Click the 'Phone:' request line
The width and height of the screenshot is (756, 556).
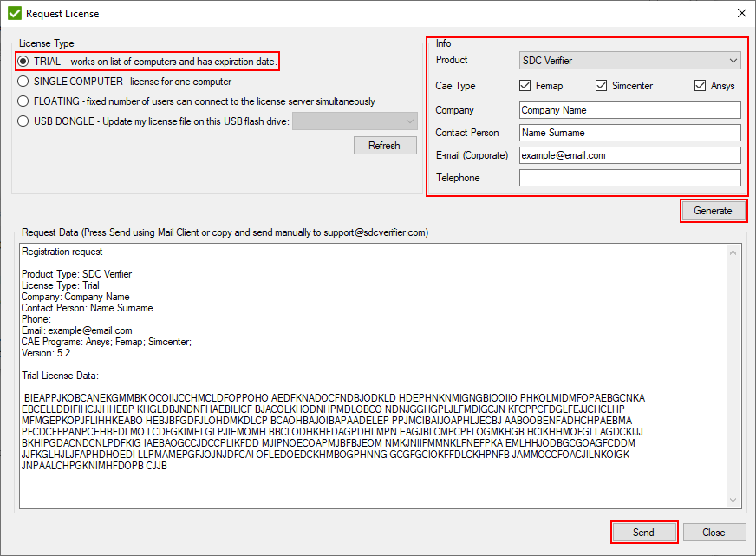click(36, 319)
